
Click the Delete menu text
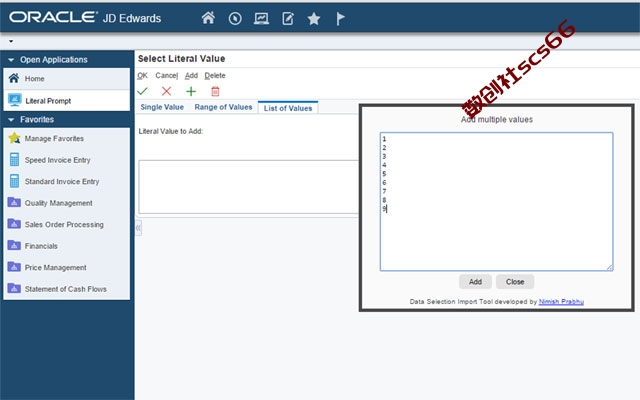tap(215, 76)
